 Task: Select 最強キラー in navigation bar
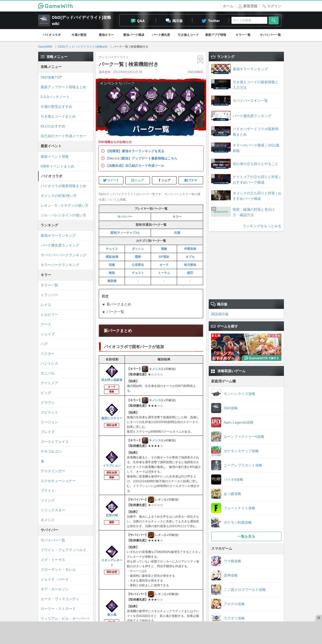click(106, 35)
